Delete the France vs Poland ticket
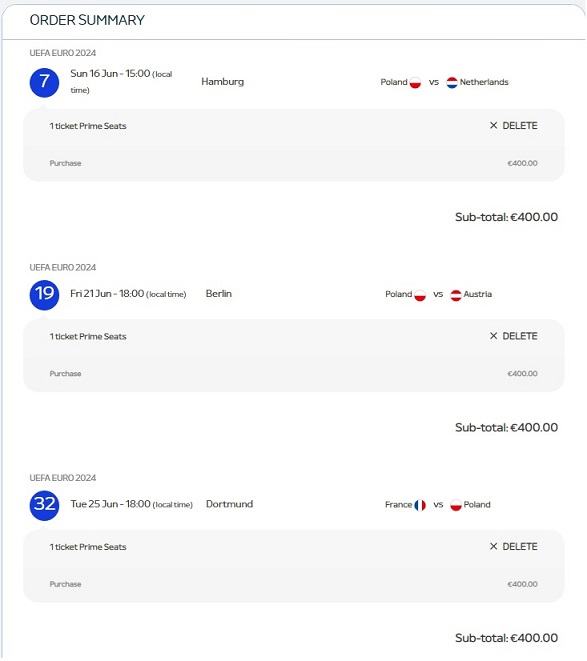Viewport: 587px width, 661px height. (x=514, y=546)
